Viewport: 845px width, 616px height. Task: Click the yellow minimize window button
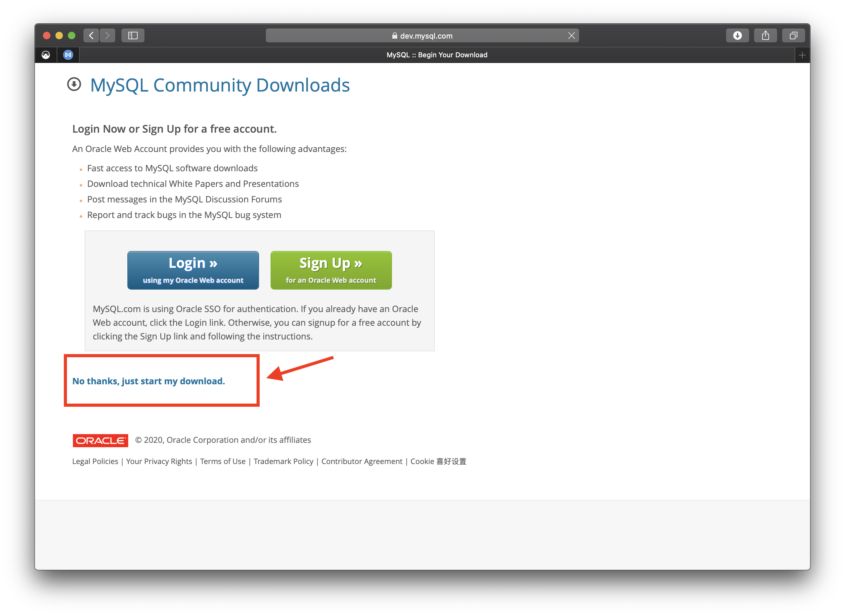[59, 36]
